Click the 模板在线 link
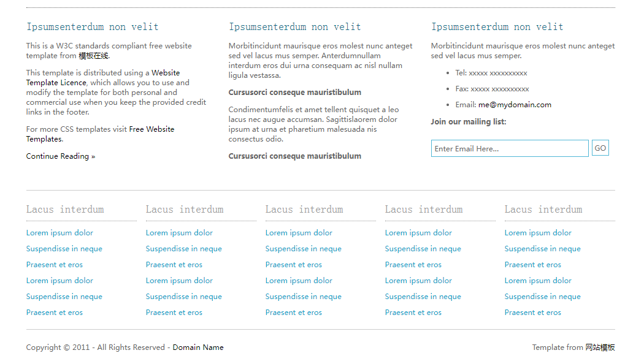Viewport: 644px width, 353px height. coord(93,56)
